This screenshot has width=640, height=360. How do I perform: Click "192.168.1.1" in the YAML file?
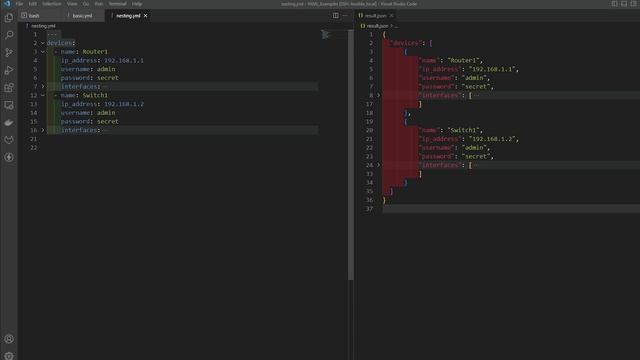click(x=124, y=60)
